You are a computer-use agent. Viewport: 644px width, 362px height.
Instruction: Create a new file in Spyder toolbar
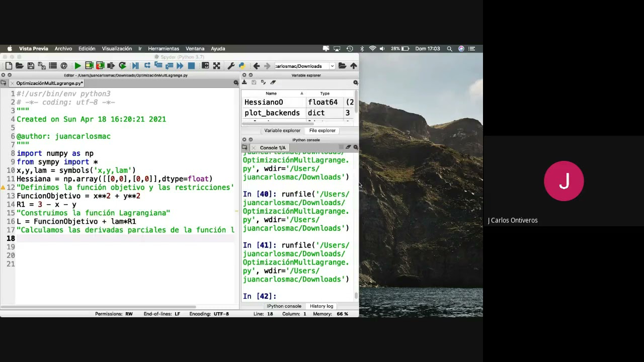pyautogui.click(x=9, y=66)
